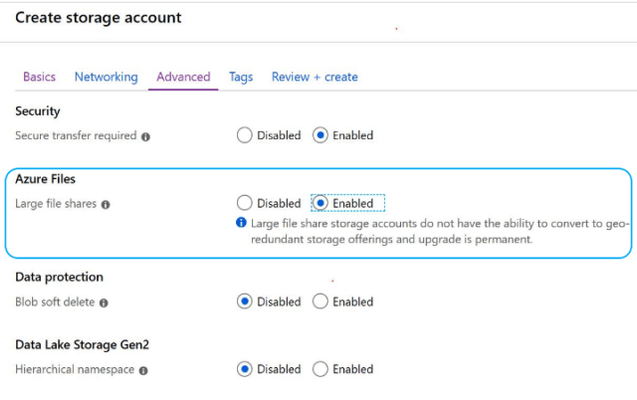Open the Networking tab
This screenshot has height=400, width=637.
tap(106, 77)
